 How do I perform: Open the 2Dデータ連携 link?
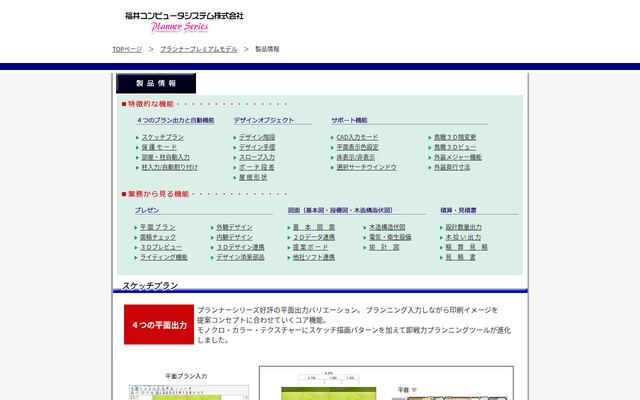pyautogui.click(x=313, y=237)
